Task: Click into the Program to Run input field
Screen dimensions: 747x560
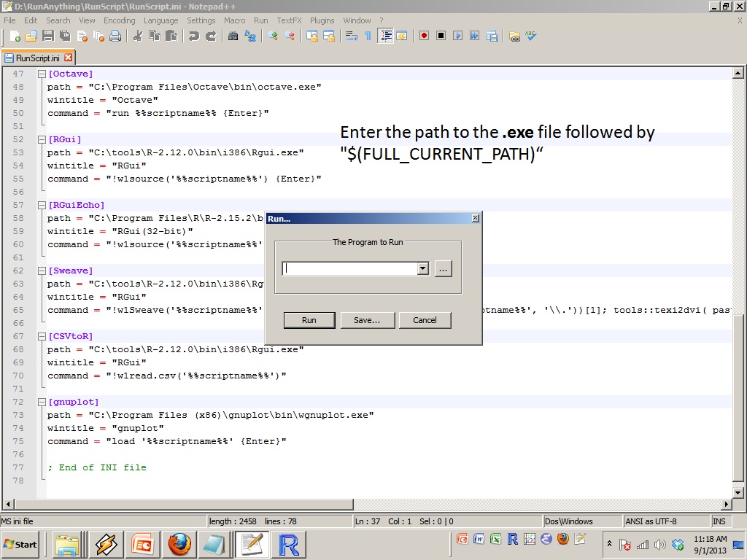Action: (x=350, y=268)
